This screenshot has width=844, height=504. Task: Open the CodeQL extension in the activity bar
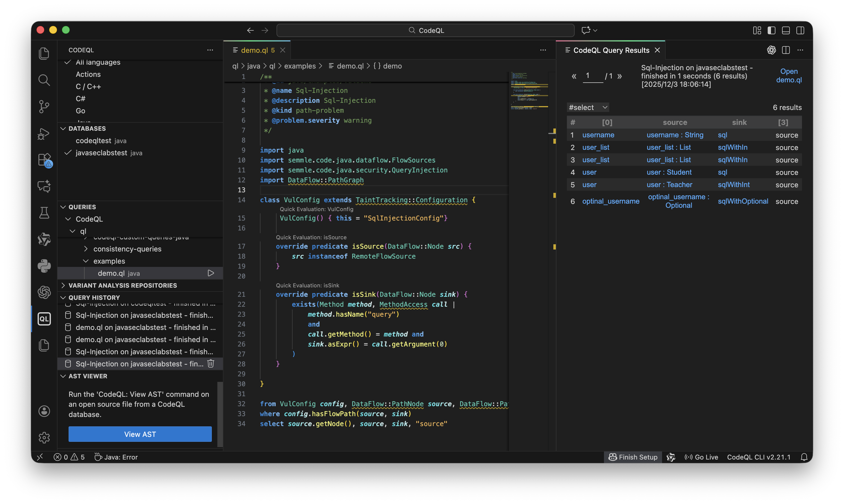click(44, 319)
